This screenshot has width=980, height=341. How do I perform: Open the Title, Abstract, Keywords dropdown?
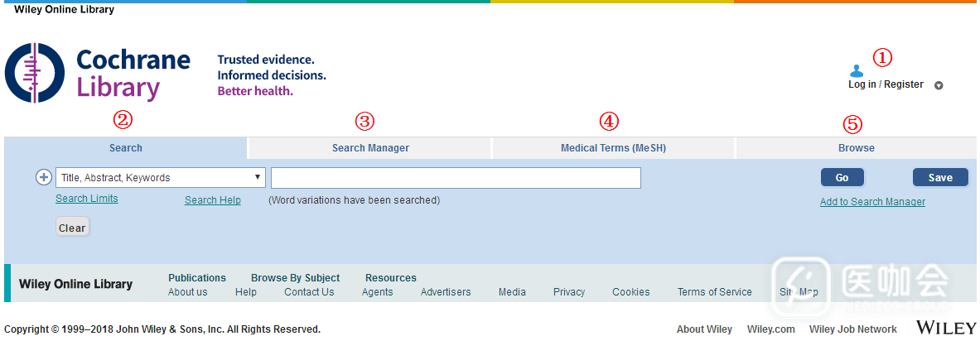(x=161, y=178)
